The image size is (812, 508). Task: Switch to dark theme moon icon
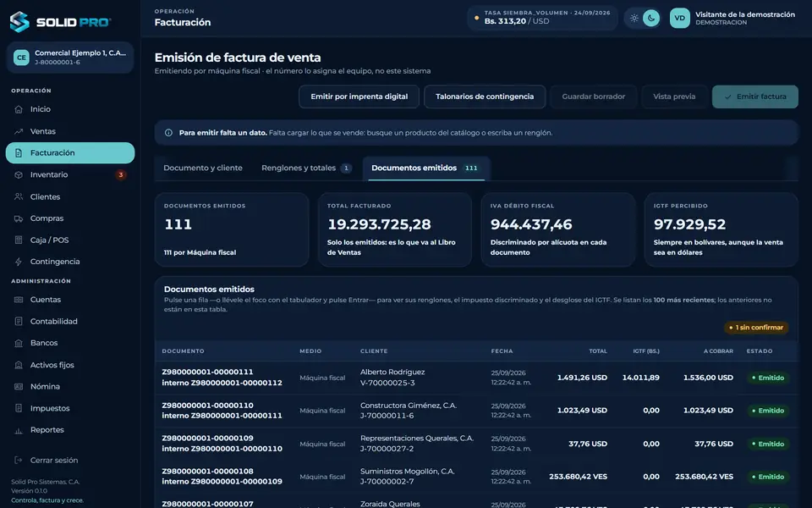pyautogui.click(x=651, y=18)
